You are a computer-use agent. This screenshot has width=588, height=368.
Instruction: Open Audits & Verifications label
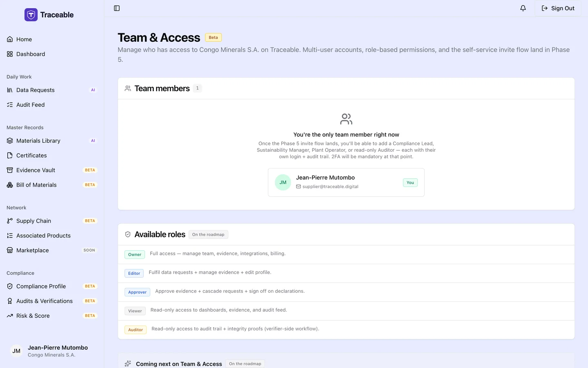coord(45,301)
